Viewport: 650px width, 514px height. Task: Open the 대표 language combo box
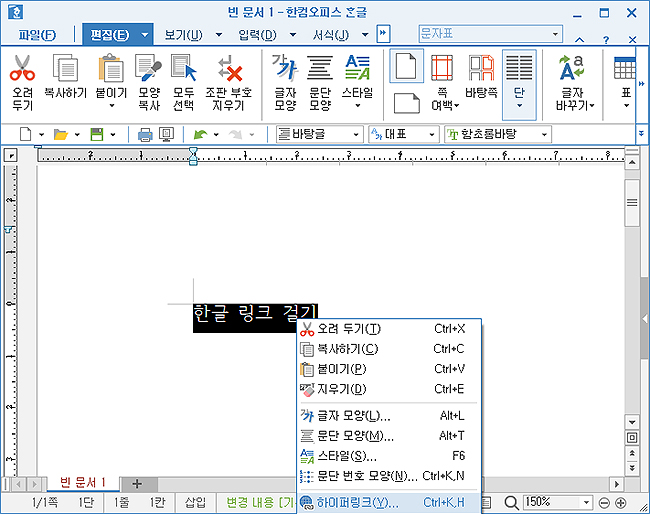pos(403,134)
